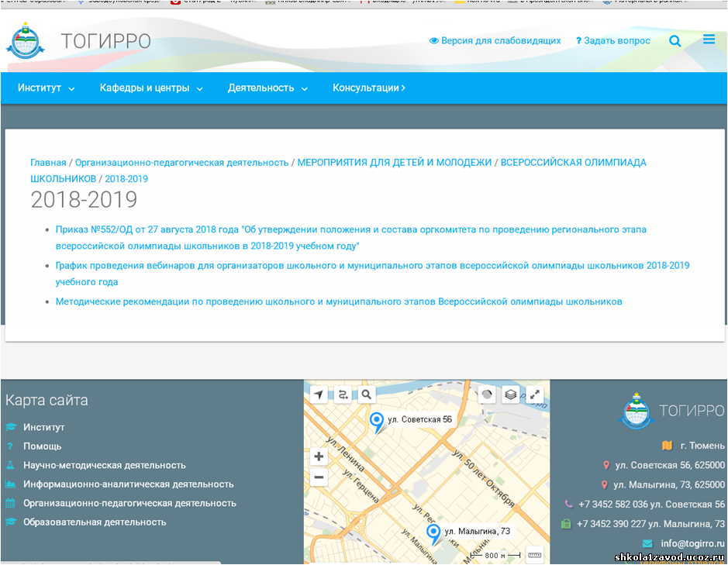Image resolution: width=728 pixels, height=565 pixels.
Task: Open График проведения вебинаров link
Action: [372, 274]
